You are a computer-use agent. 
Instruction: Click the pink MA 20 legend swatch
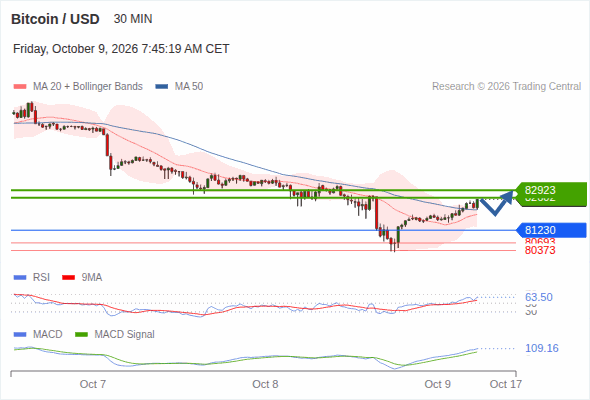pyautogui.click(x=20, y=87)
